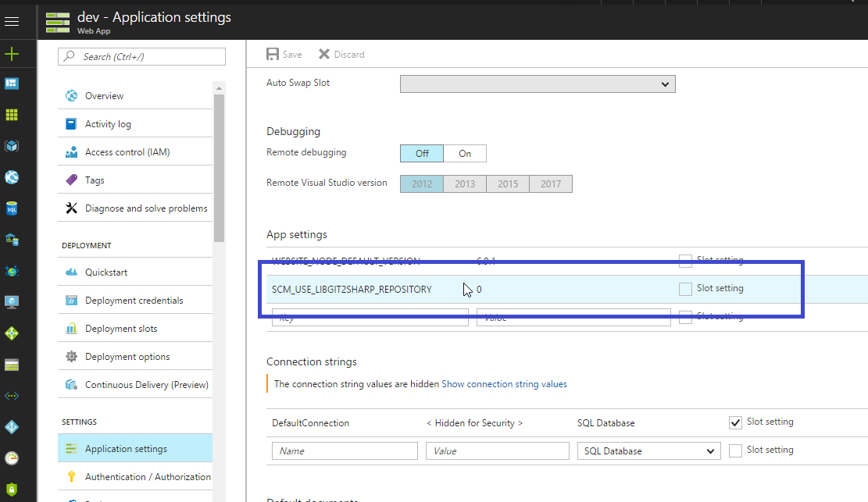The width and height of the screenshot is (868, 502).
Task: Open Activity log menu item
Action: tap(108, 124)
